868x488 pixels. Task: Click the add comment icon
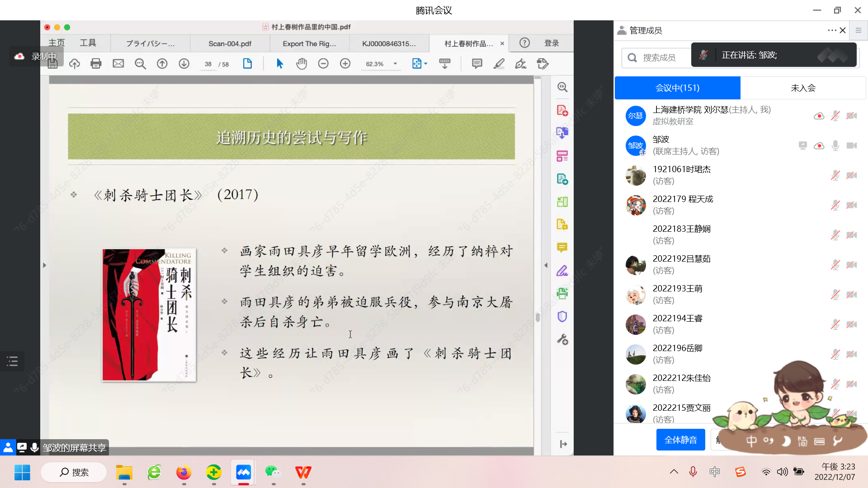tap(476, 64)
